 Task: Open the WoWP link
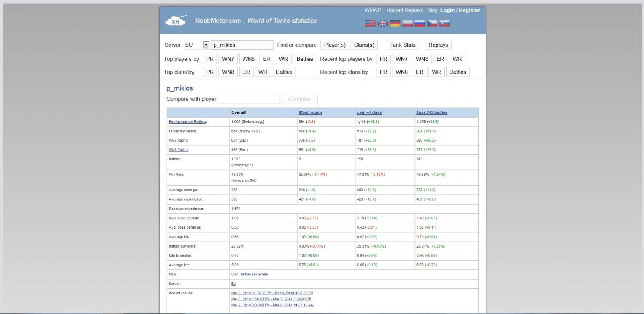373,10
